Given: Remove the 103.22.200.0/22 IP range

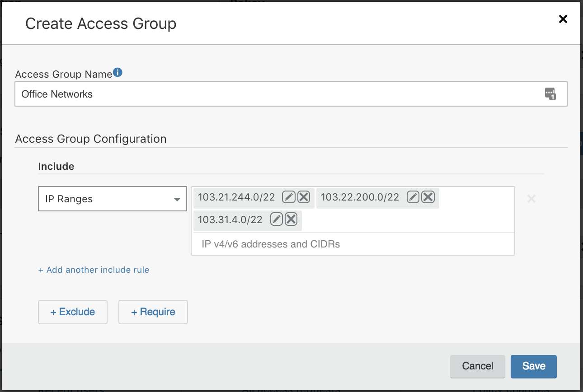Looking at the screenshot, I should coord(428,197).
